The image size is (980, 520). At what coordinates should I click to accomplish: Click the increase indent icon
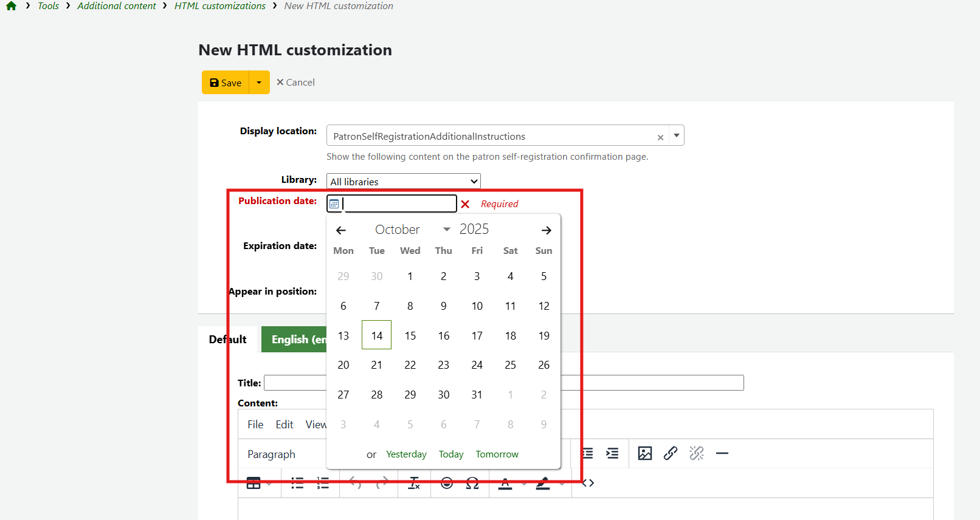pyautogui.click(x=612, y=453)
